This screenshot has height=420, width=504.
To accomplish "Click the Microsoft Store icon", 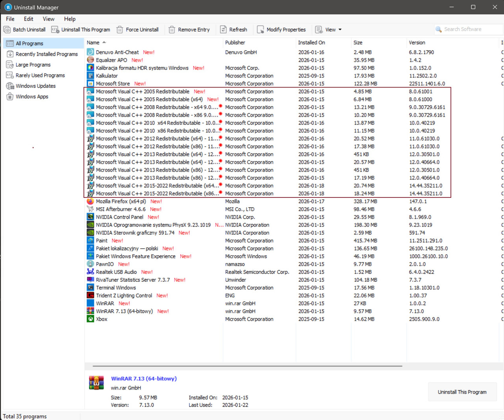I will coord(90,84).
